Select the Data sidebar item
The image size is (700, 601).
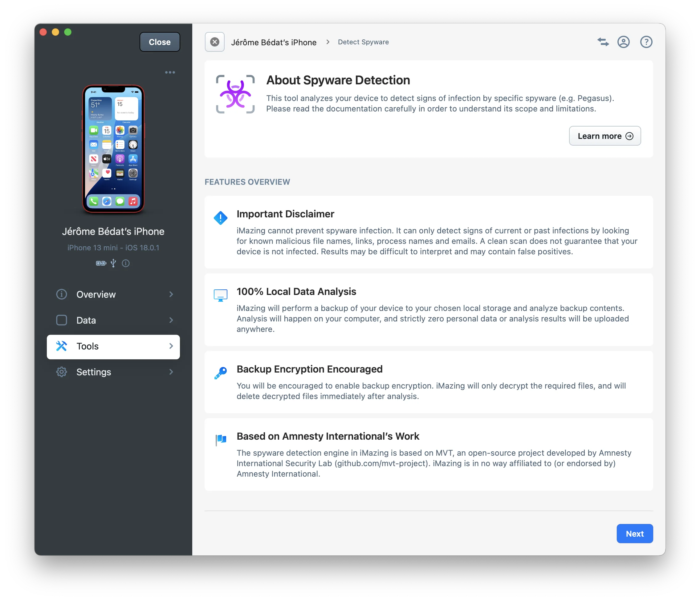coord(86,320)
